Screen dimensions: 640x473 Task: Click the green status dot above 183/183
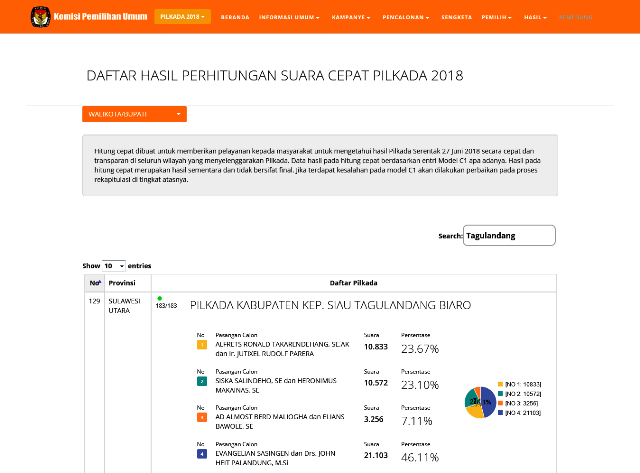coord(159,298)
